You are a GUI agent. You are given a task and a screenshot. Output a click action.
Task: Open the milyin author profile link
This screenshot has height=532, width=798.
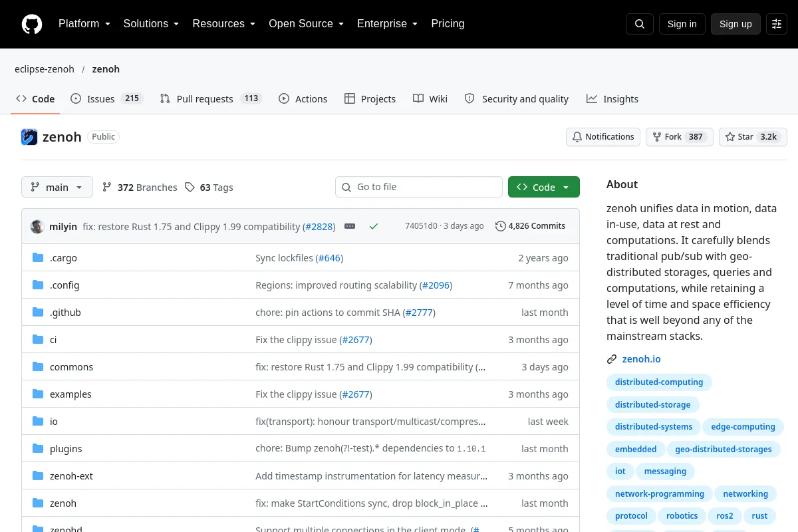[x=63, y=227]
